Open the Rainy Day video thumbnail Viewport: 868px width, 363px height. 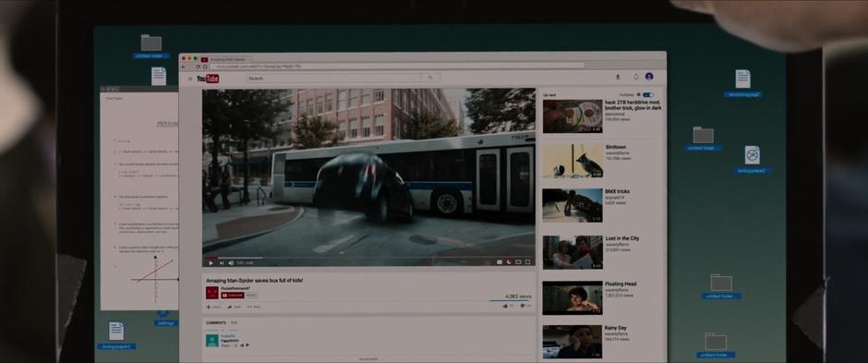(573, 342)
